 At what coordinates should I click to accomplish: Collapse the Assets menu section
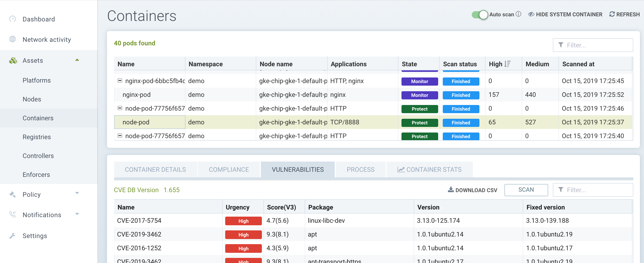coord(77,60)
